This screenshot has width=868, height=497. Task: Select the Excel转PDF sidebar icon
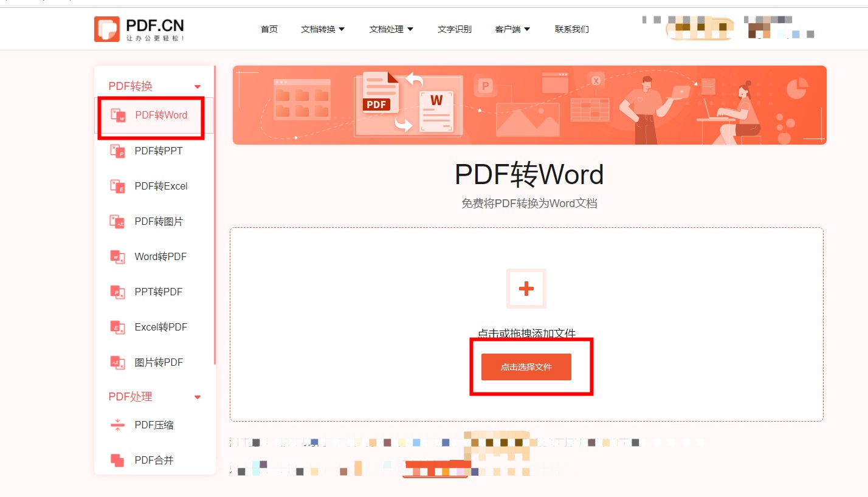pos(117,327)
